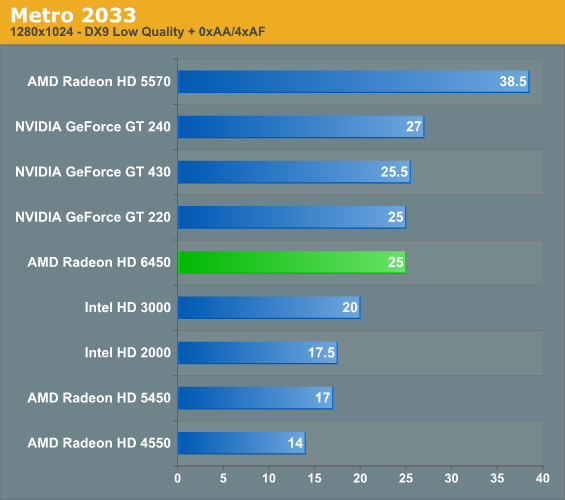Click the 20 value on the Intel HD 3000 bar
The image size is (565, 500).
coord(350,307)
